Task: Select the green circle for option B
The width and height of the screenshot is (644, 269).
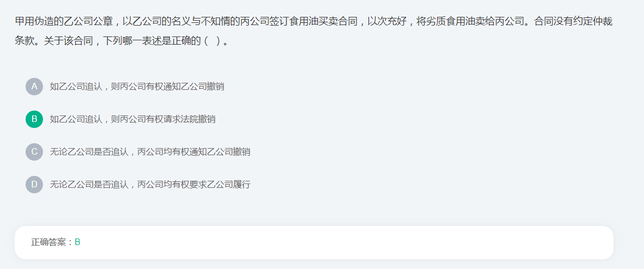Action: click(x=34, y=119)
